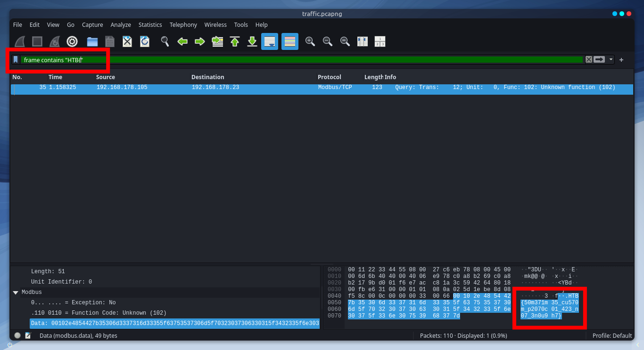The height and width of the screenshot is (350, 644).
Task: Click go to specified packet icon
Action: click(x=217, y=41)
